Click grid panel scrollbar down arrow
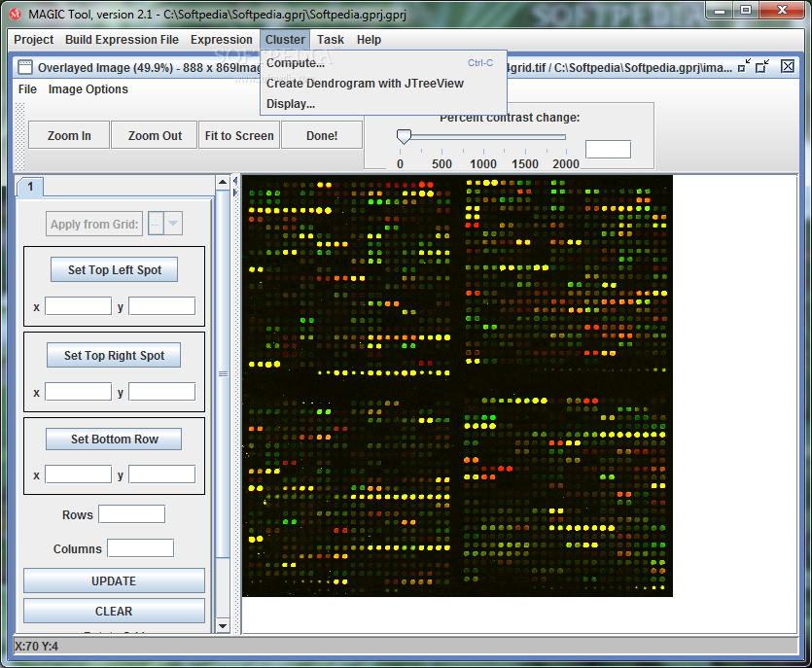Image resolution: width=812 pixels, height=668 pixels. pyautogui.click(x=223, y=625)
